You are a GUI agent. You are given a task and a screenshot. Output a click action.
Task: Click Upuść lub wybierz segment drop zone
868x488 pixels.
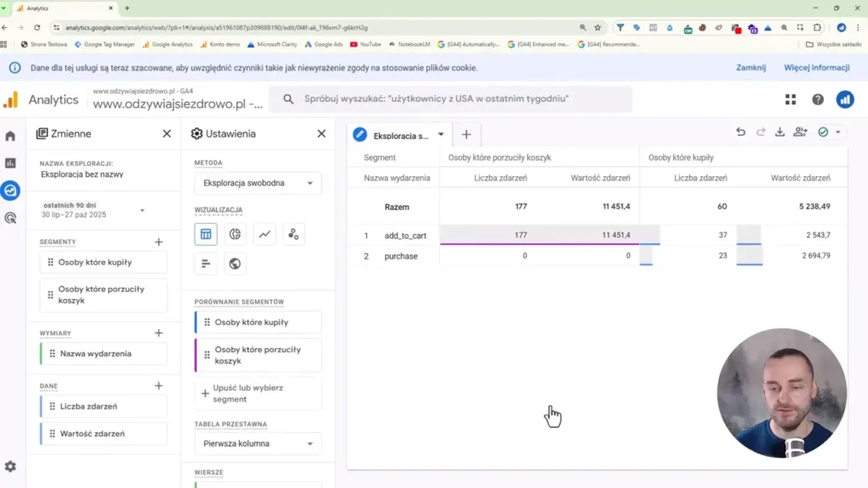[x=258, y=393]
